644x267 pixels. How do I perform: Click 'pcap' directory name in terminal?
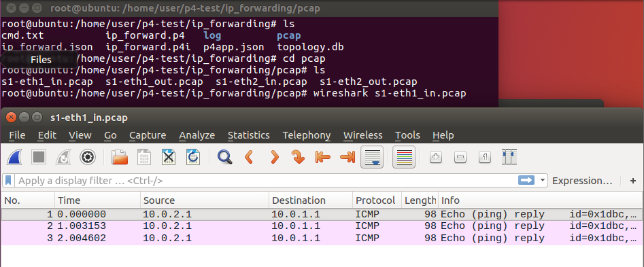click(x=289, y=36)
